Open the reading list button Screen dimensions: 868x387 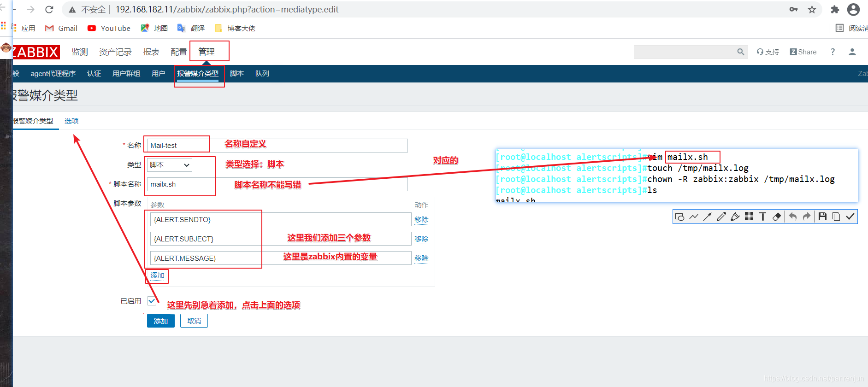852,28
